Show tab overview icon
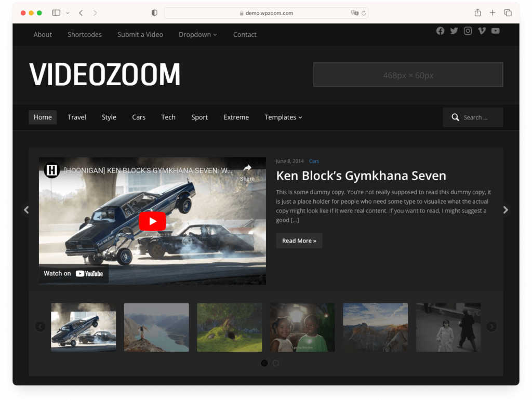This screenshot has width=532, height=400. (508, 13)
